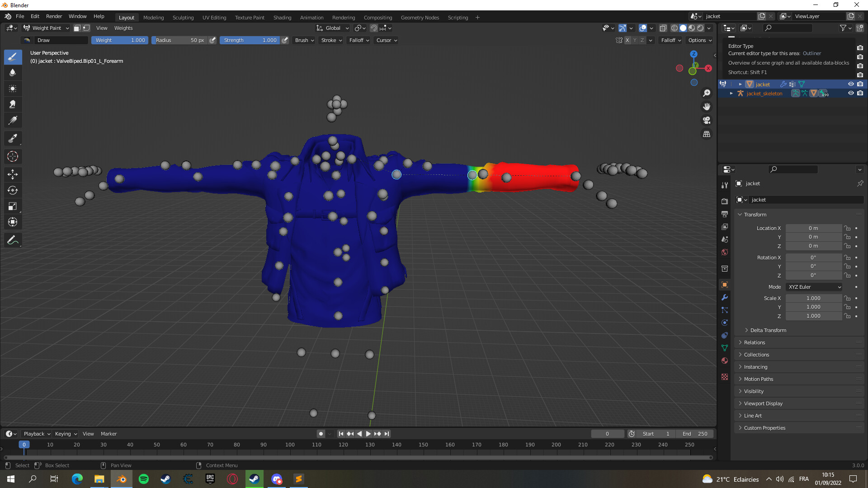Image resolution: width=868 pixels, height=488 pixels.
Task: Select the Draw brush tool
Action: [13, 57]
